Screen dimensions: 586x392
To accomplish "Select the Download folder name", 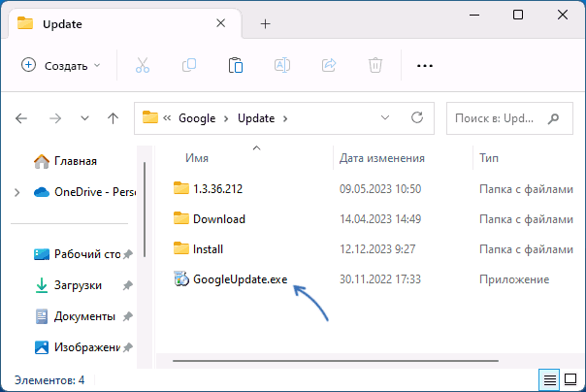I will click(x=219, y=219).
